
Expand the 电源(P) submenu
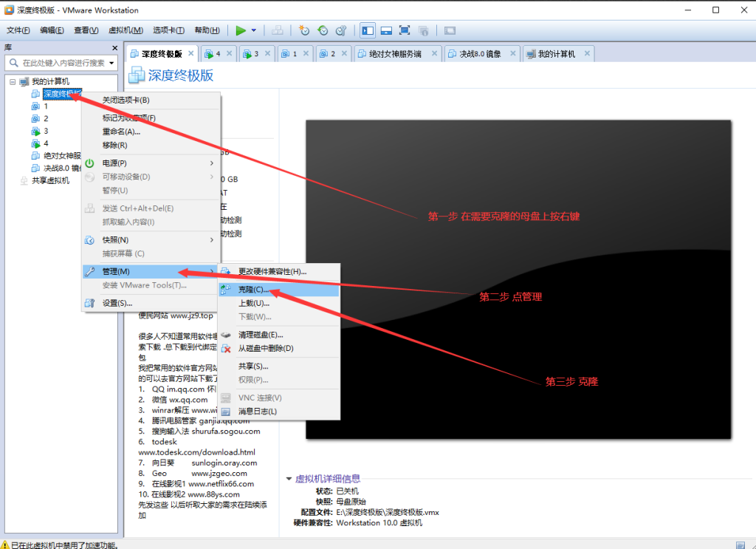click(x=151, y=163)
